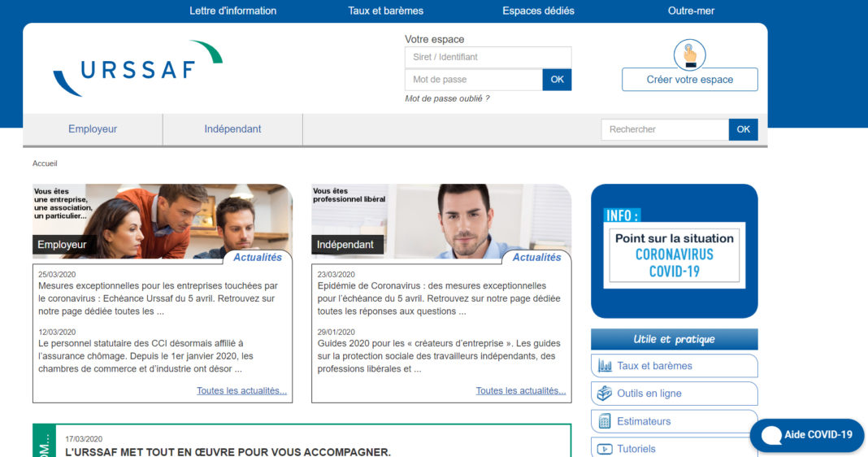
Task: Open Espaces dédiés top menu item
Action: pos(538,11)
